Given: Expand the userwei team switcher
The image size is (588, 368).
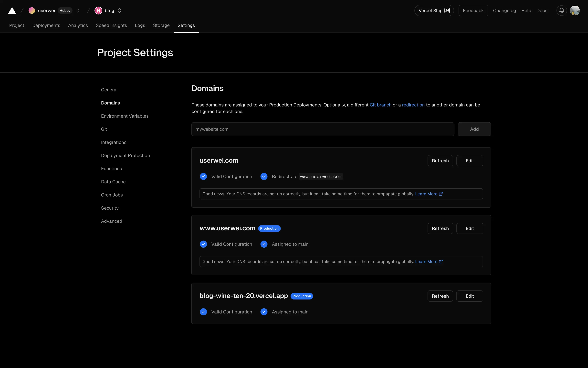Looking at the screenshot, I should pyautogui.click(x=78, y=11).
